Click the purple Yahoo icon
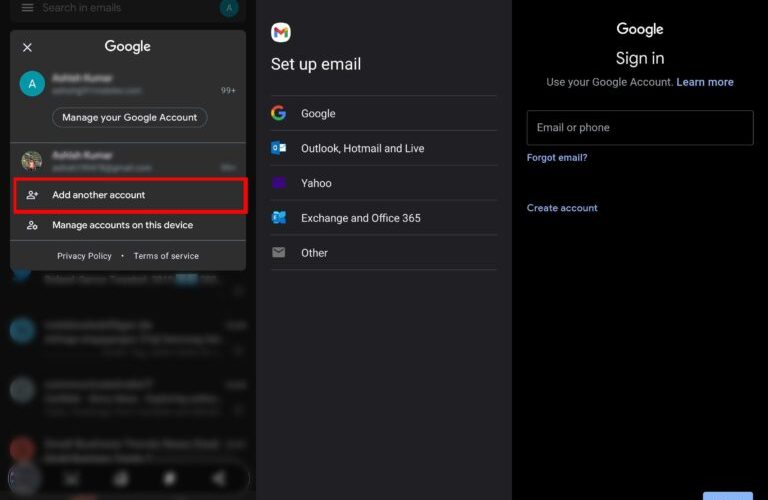Image resolution: width=768 pixels, height=500 pixels. [x=279, y=183]
